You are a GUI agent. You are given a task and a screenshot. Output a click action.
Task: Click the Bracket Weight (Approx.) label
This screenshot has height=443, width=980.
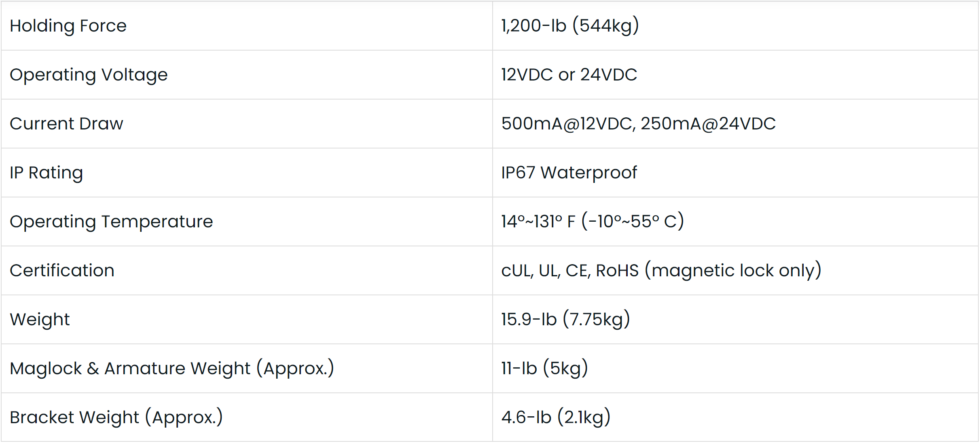(116, 418)
